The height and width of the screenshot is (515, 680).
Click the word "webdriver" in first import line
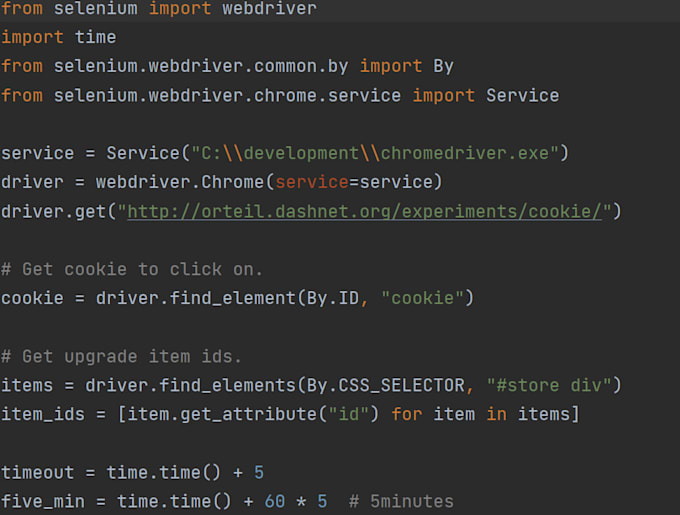click(269, 8)
